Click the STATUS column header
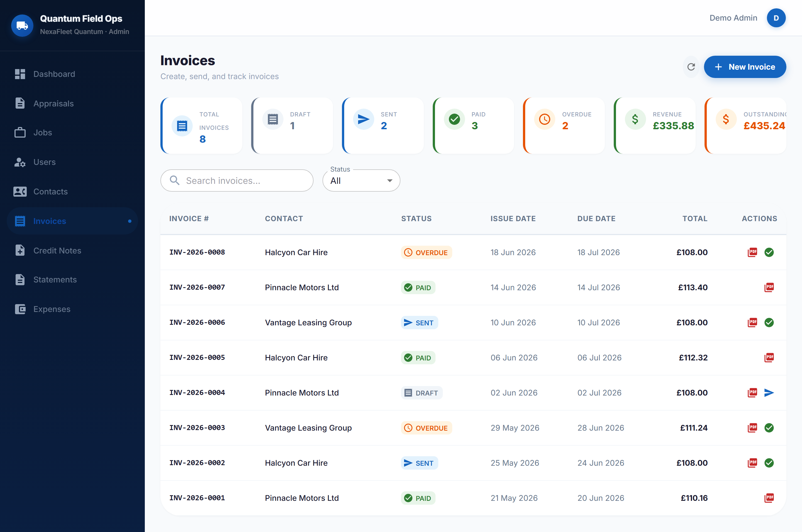Screen dimensions: 802x532 (416, 218)
